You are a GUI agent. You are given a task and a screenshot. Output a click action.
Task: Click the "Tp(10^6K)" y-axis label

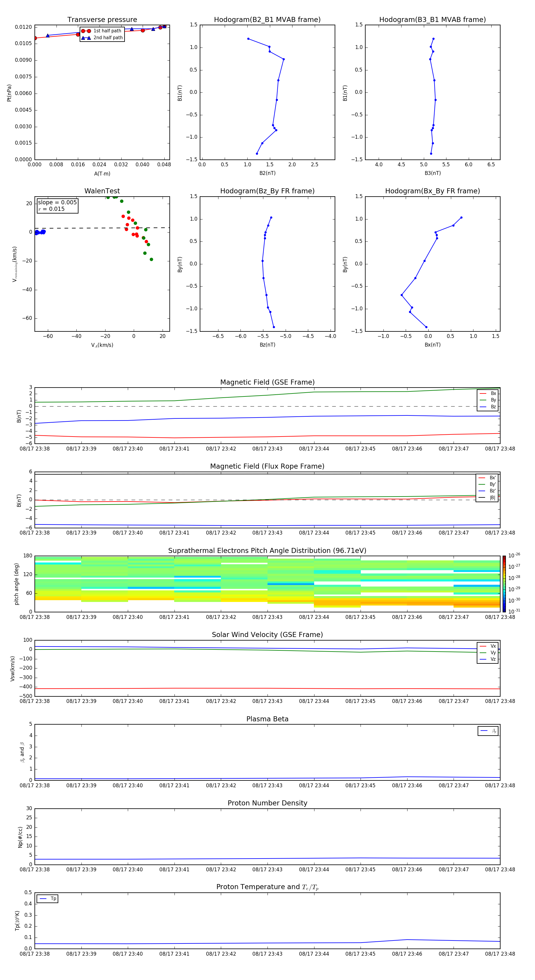click(17, 921)
